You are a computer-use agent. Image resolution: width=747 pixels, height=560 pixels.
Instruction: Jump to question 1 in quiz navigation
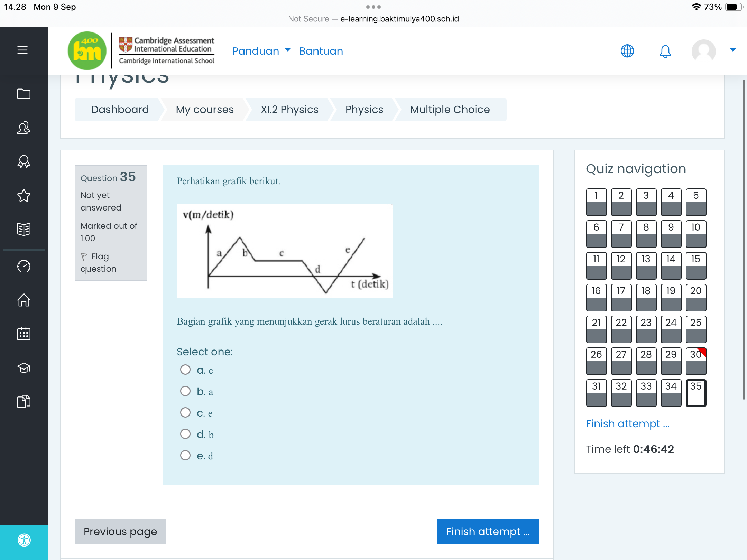coord(596,202)
